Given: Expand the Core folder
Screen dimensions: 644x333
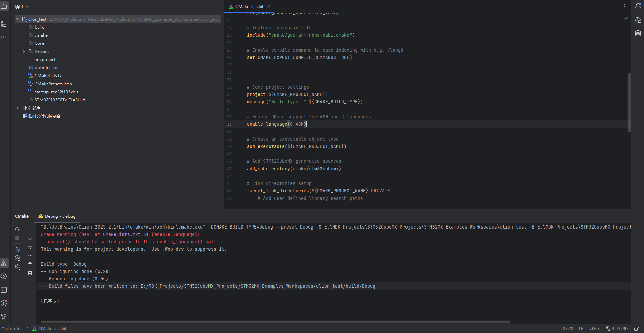Looking at the screenshot, I should [x=24, y=43].
